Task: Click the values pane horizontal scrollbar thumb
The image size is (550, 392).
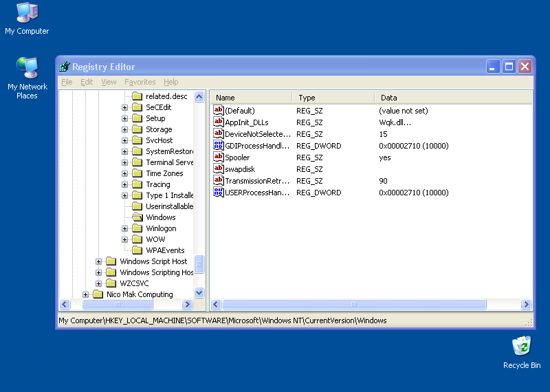Action: click(x=354, y=304)
